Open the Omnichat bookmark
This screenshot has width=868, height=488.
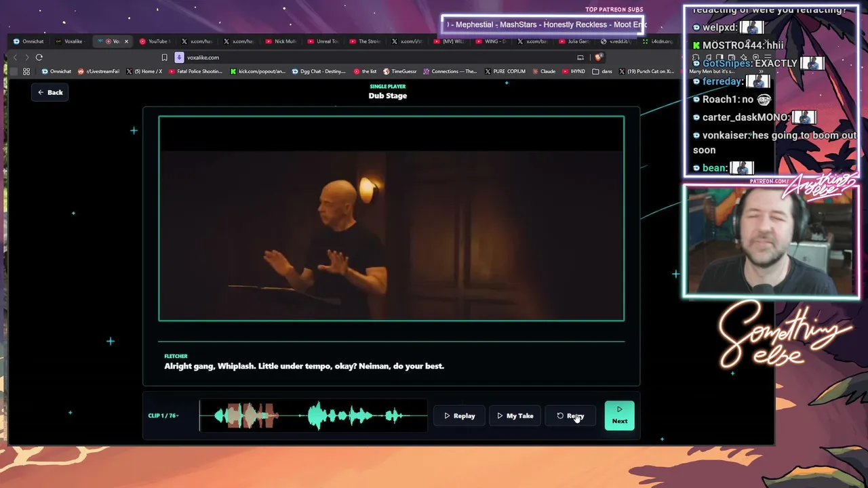coord(56,71)
